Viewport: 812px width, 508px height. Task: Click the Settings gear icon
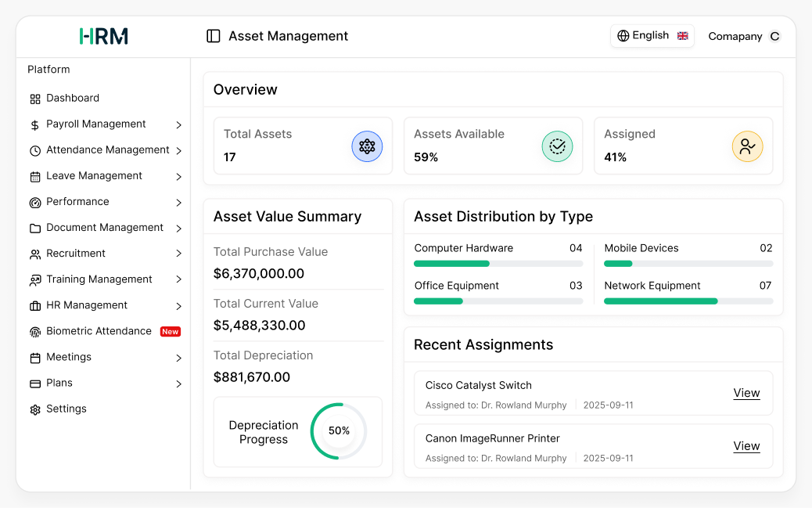pos(34,410)
